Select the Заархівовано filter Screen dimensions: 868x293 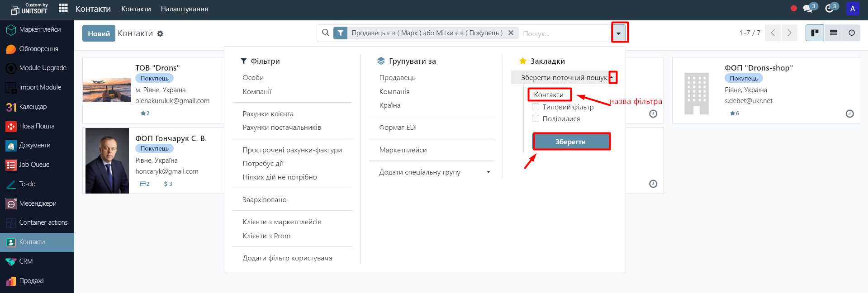pyautogui.click(x=265, y=200)
